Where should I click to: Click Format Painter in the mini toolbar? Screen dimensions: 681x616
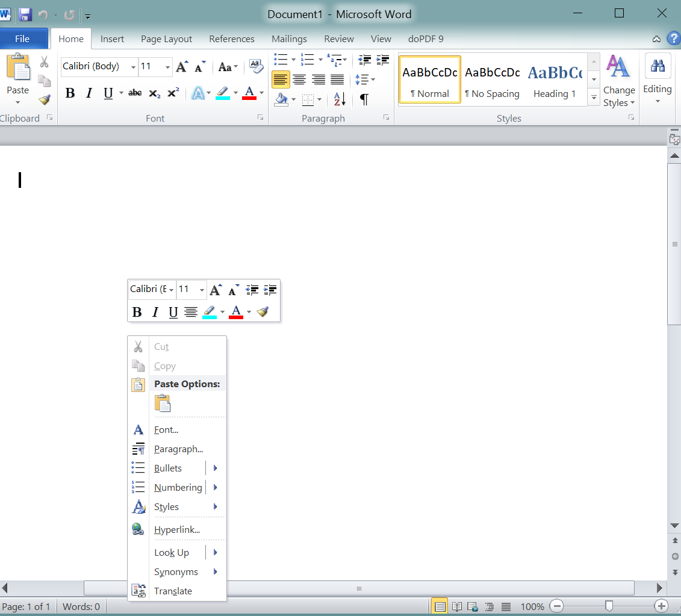(x=263, y=311)
